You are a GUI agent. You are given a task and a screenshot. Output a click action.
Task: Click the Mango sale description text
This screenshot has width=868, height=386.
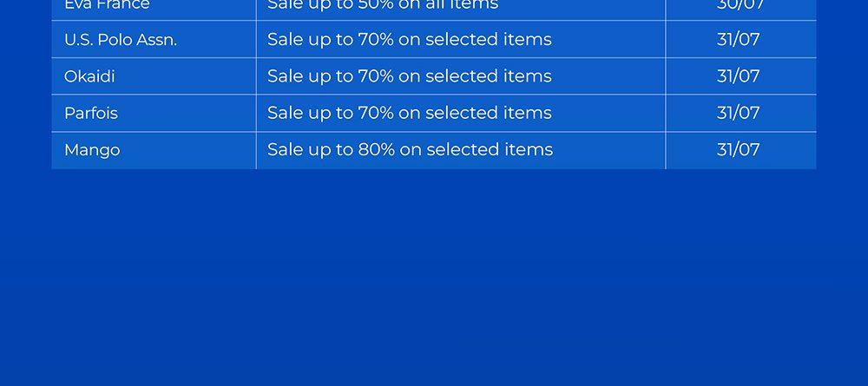[410, 150]
